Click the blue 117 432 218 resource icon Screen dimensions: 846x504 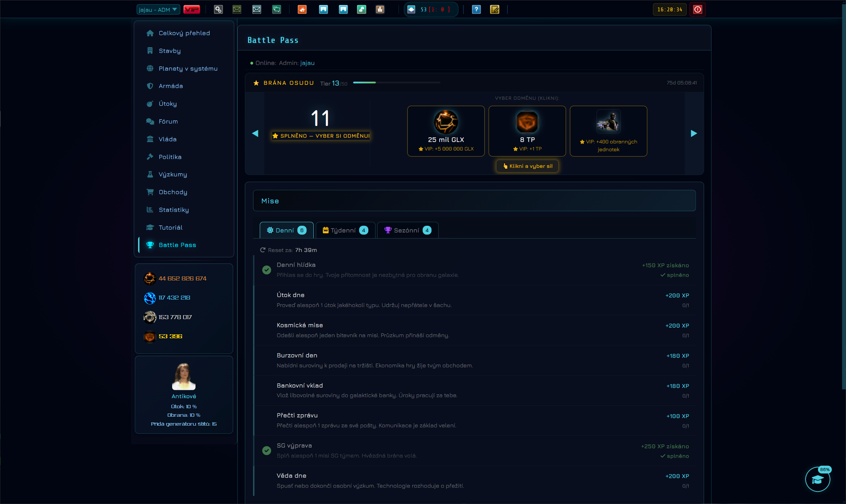150,298
